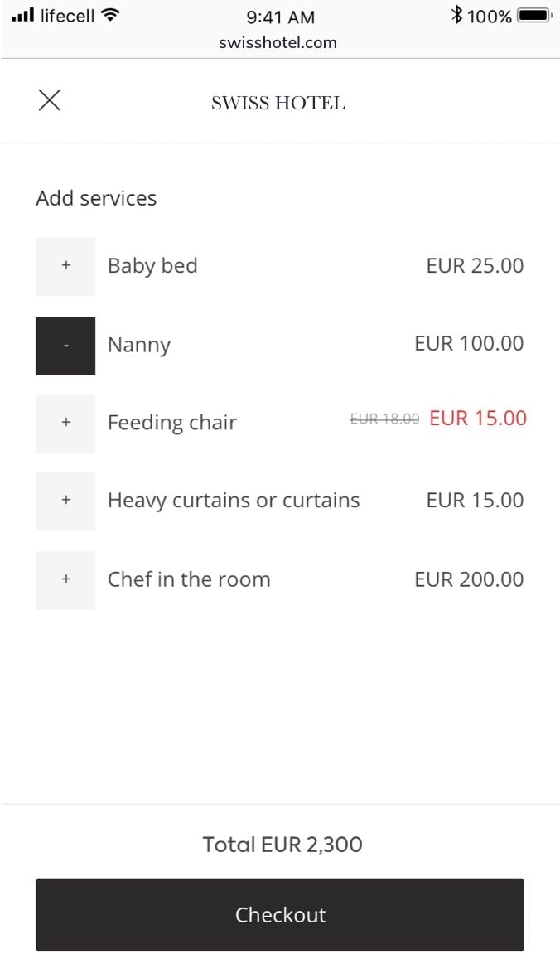
Task: Tap the Chef in the room label
Action: tap(189, 579)
